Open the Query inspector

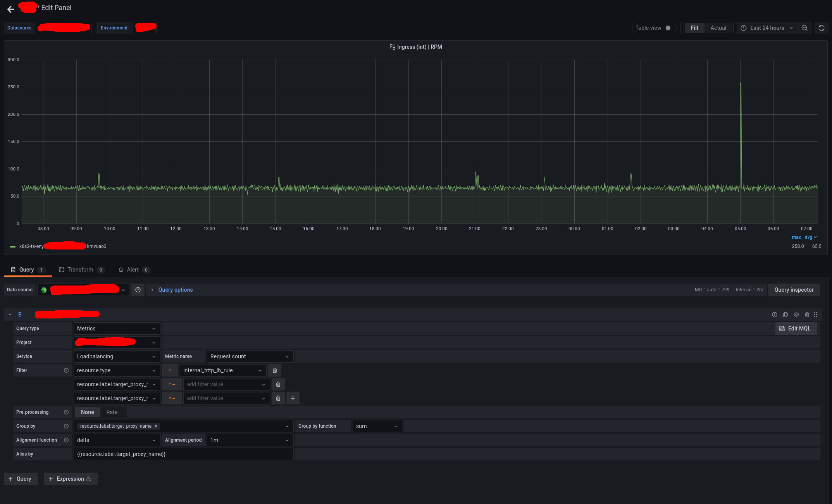(794, 289)
